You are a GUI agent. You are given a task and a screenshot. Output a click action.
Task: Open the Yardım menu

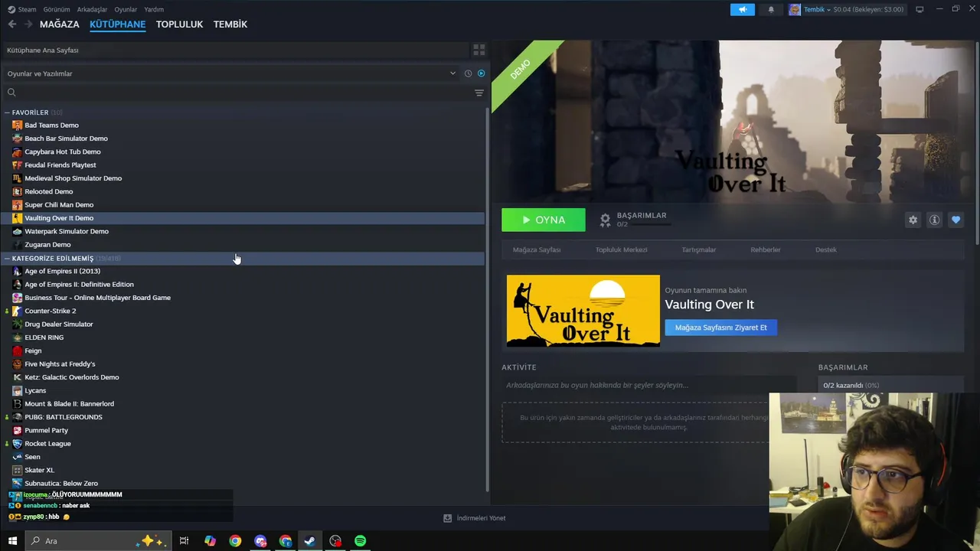coord(154,9)
